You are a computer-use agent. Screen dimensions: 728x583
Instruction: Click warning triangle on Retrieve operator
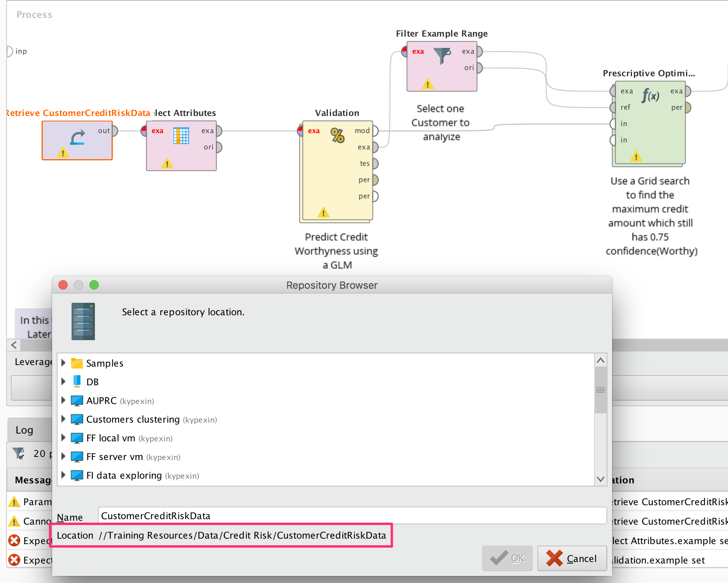[x=63, y=152]
